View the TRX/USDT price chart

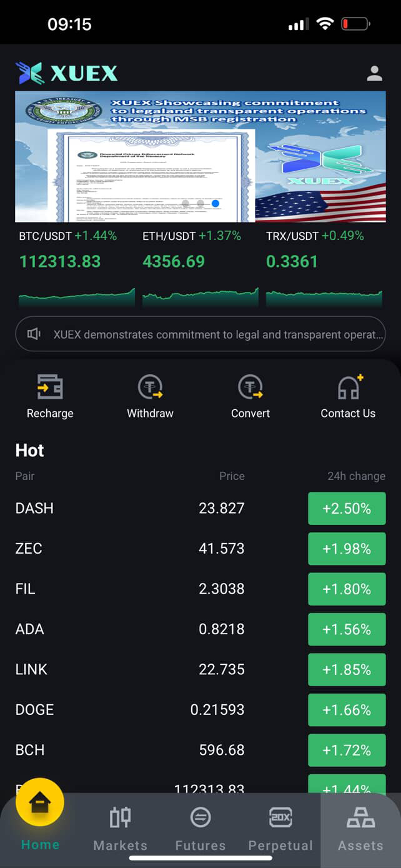324,296
